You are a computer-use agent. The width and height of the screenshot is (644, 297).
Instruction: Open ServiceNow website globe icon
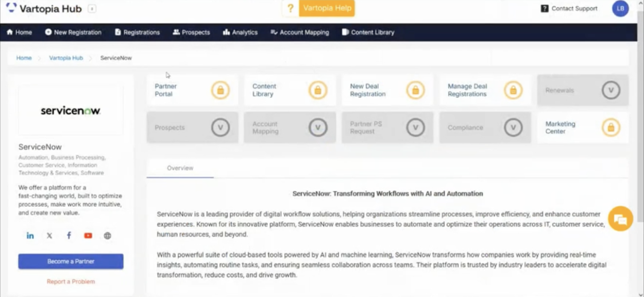click(107, 236)
